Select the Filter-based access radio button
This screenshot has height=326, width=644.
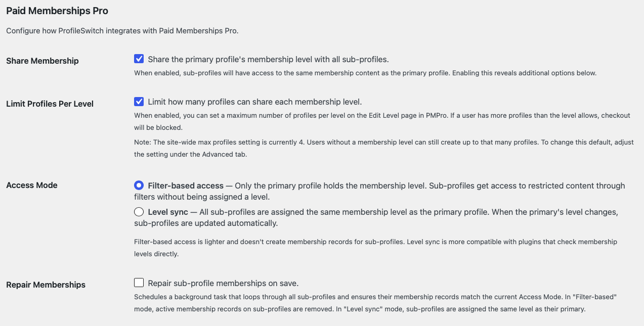point(139,185)
